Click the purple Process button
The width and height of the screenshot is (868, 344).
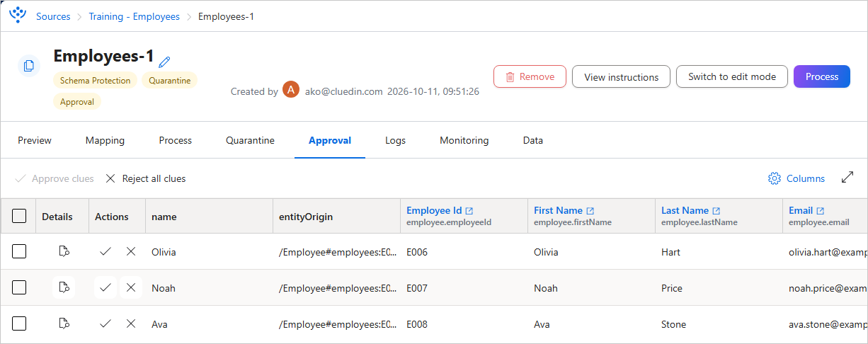[x=822, y=76]
